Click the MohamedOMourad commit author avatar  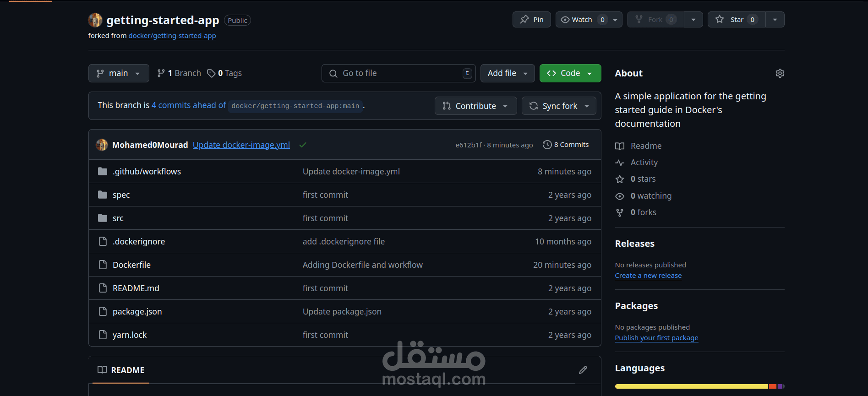coord(102,145)
